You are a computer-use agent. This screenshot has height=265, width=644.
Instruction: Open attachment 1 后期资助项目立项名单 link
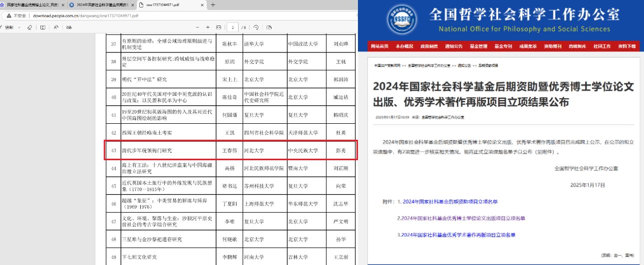450,202
